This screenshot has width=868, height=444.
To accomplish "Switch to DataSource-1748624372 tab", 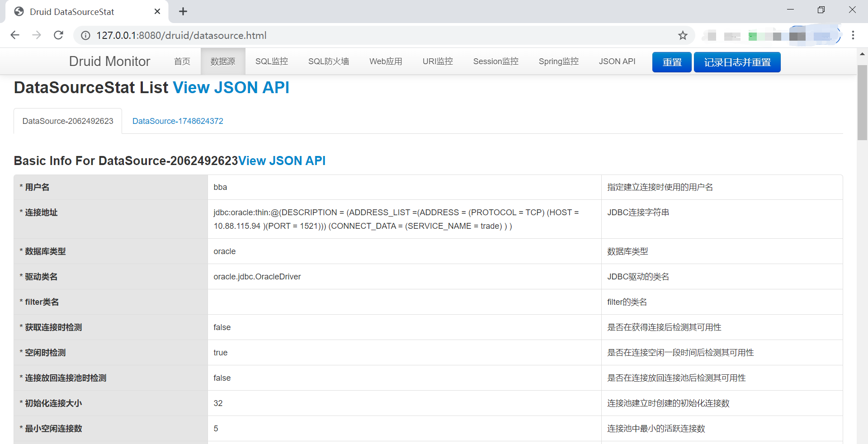I will click(178, 121).
